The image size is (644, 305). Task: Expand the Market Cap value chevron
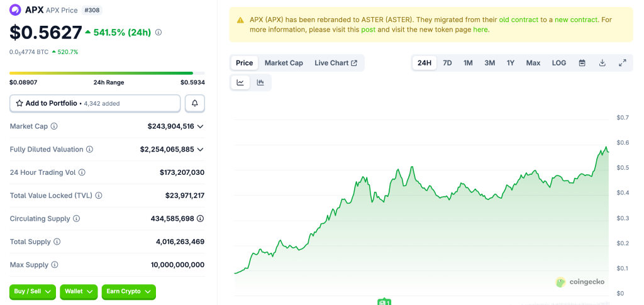coord(200,126)
